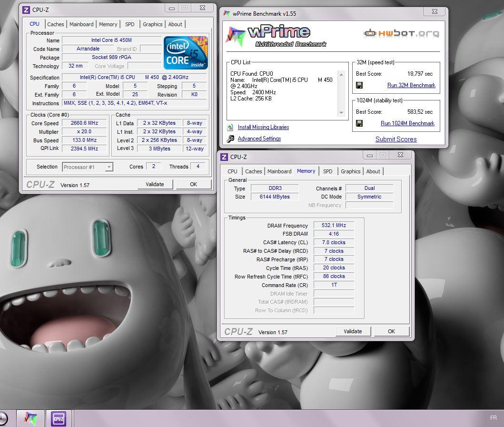This screenshot has width=504, height=427.
Task: Click the Bus Speed value 133.0 MHz
Action: click(84, 140)
